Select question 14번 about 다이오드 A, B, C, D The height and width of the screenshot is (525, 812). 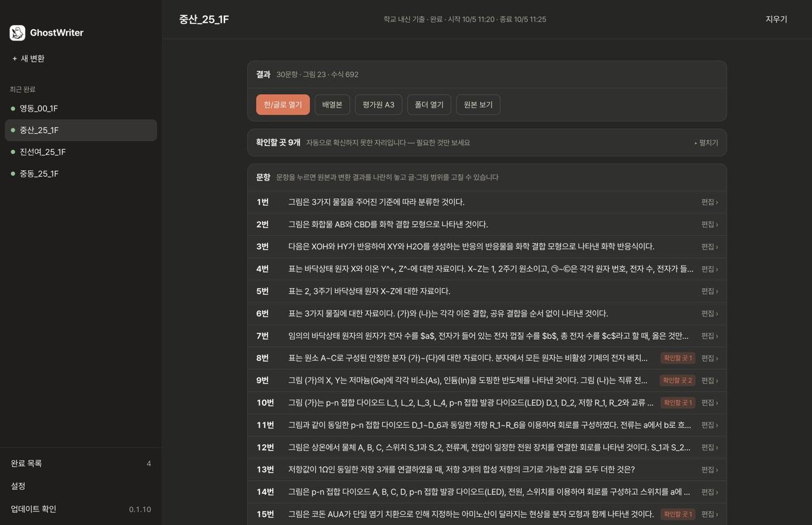point(487,492)
